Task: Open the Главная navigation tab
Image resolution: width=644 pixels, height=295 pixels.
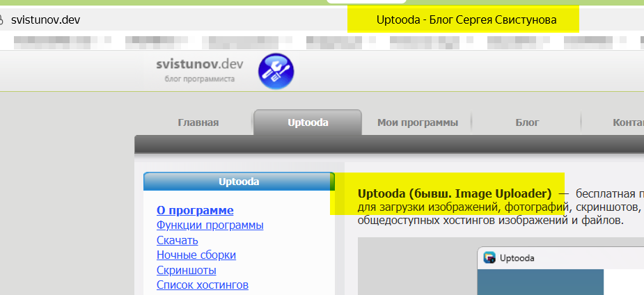Action: pyautogui.click(x=198, y=122)
